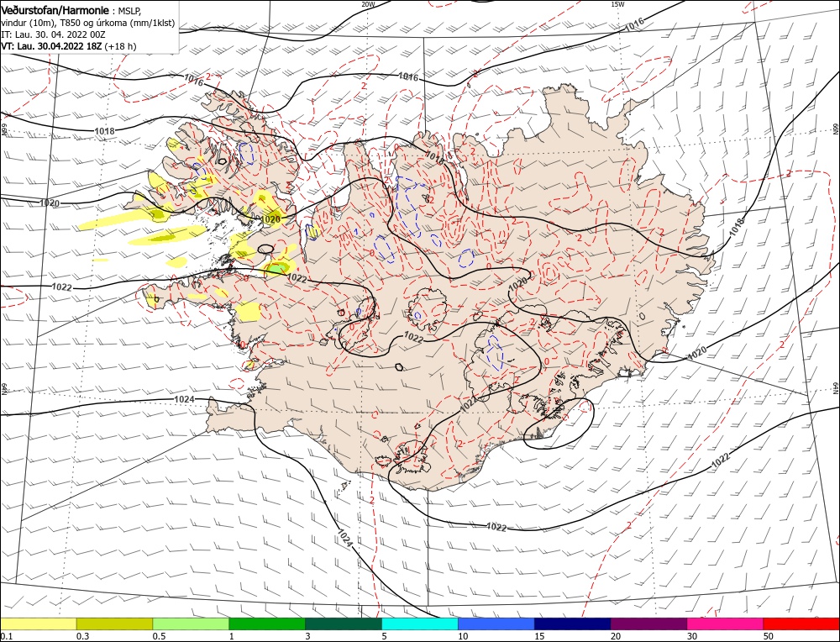Image resolution: width=840 pixels, height=642 pixels.
Task: Select the cyan 5–10 mm legend swatch
Action: tap(420, 624)
